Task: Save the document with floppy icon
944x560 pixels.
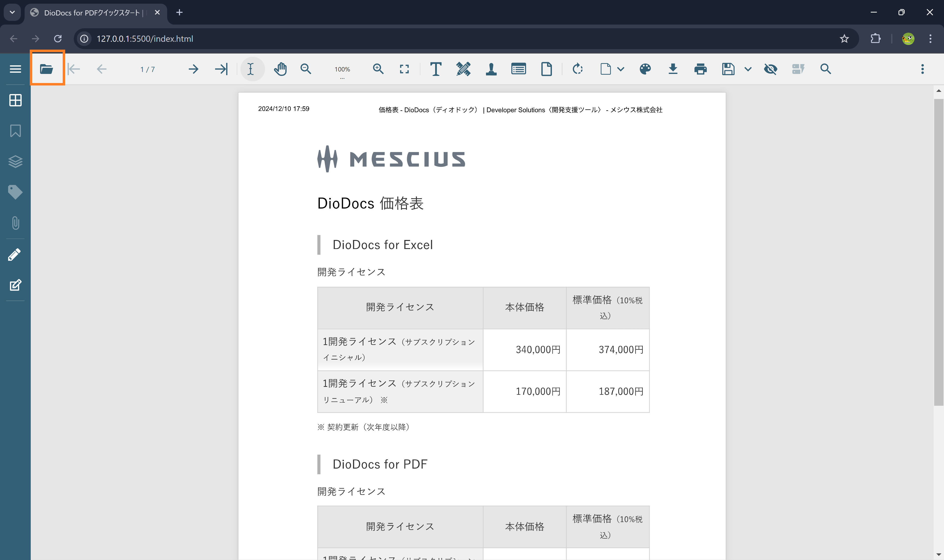Action: tap(728, 69)
